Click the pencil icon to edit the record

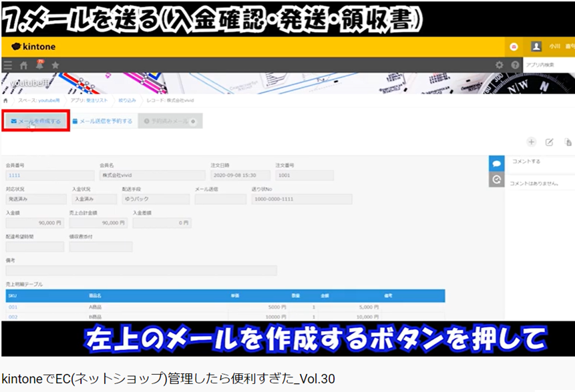coord(550,142)
